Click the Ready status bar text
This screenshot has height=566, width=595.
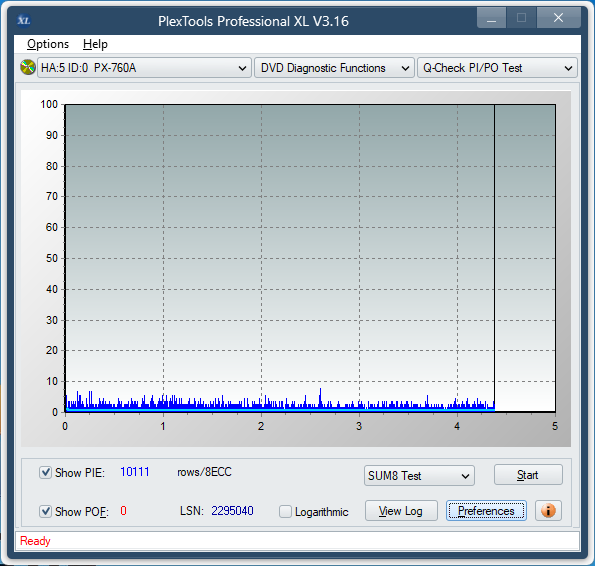pos(35,541)
